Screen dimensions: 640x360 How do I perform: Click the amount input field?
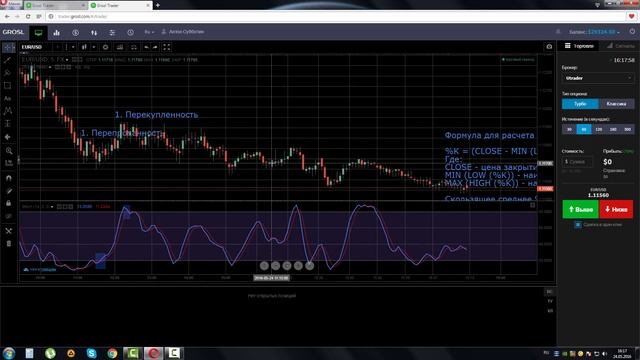point(577,162)
